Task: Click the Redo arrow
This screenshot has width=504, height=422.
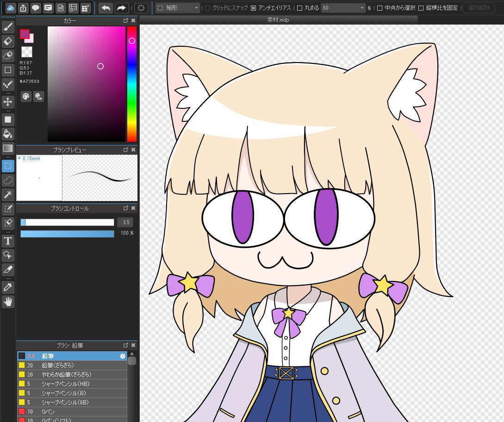Action: click(122, 8)
